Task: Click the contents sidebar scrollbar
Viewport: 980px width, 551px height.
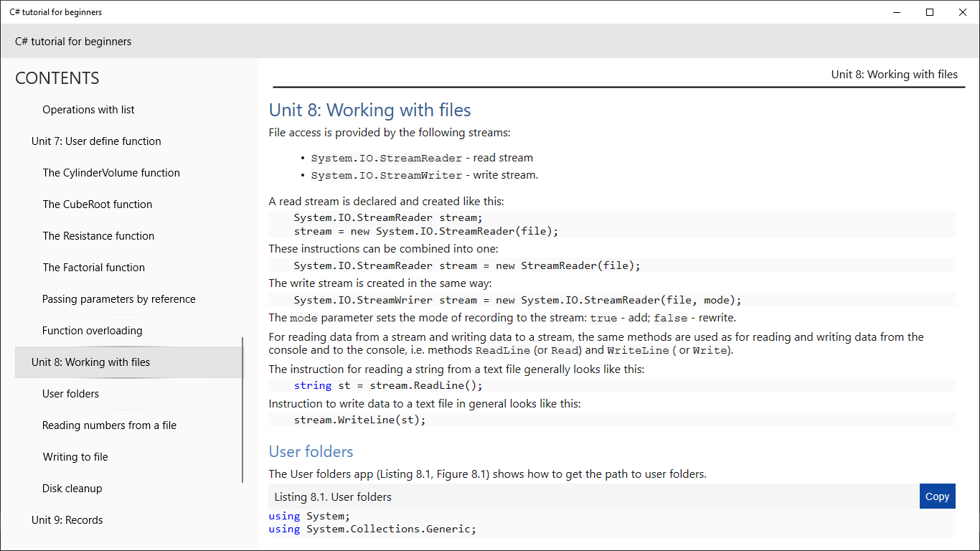Action: pyautogui.click(x=242, y=410)
